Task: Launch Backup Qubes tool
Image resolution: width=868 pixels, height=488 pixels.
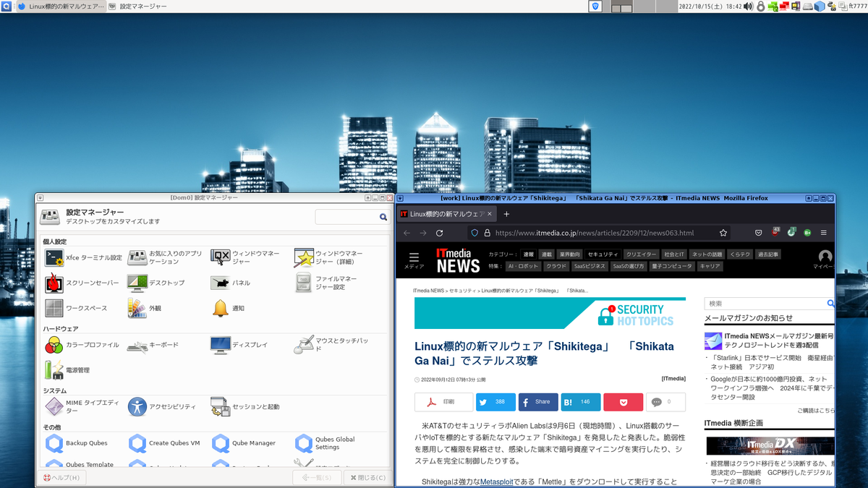Action: 77,443
